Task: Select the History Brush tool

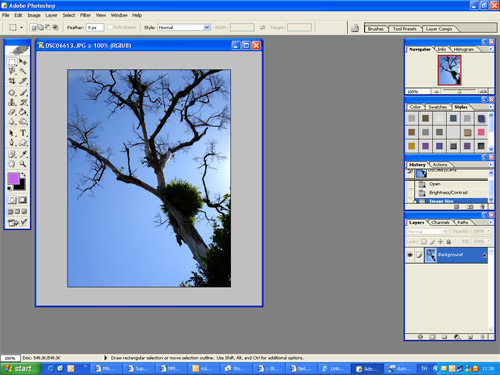Action: click(23, 102)
